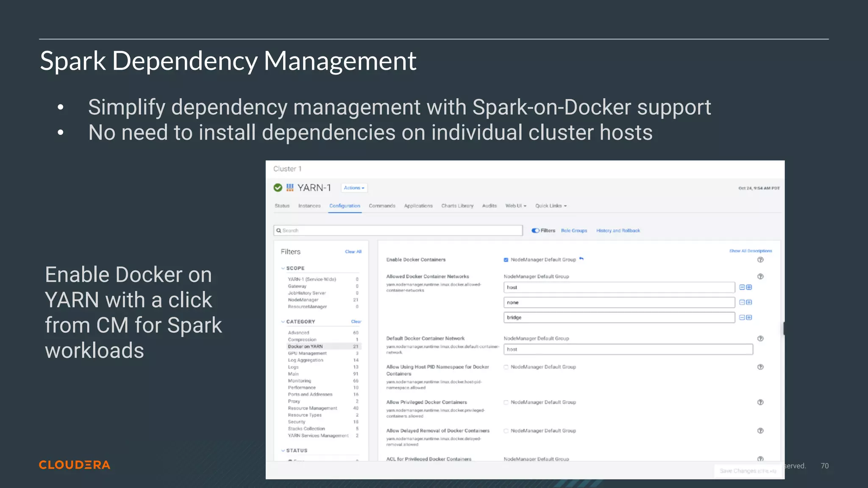Open the Audits tab
The width and height of the screenshot is (868, 488).
[x=490, y=206]
